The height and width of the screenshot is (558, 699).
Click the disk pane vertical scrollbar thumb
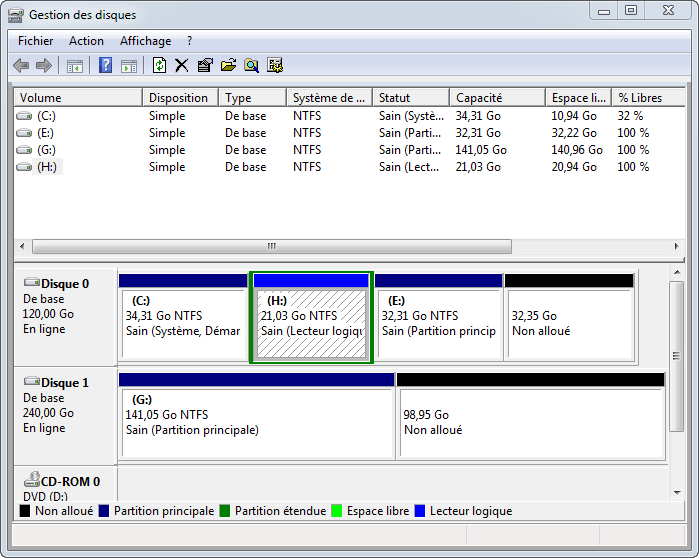pyautogui.click(x=677, y=356)
